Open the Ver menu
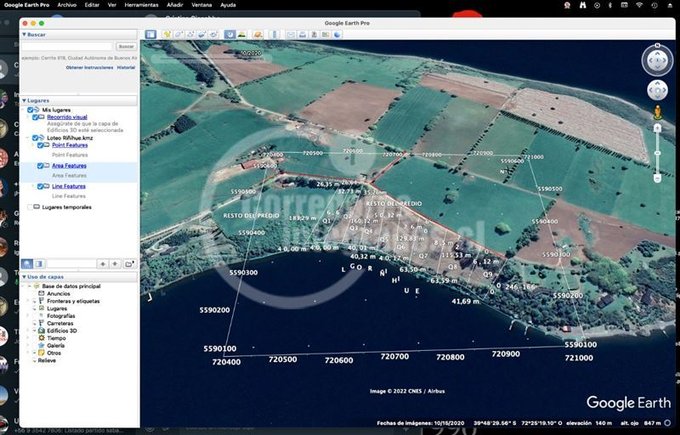This screenshot has height=435, width=680. coord(112,5)
